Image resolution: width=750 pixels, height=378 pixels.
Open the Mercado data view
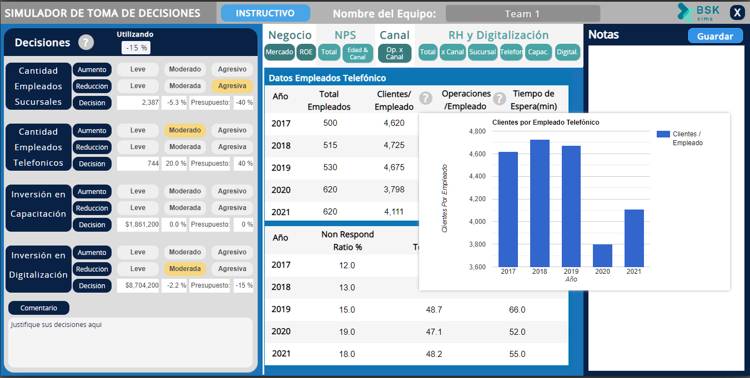click(x=279, y=52)
